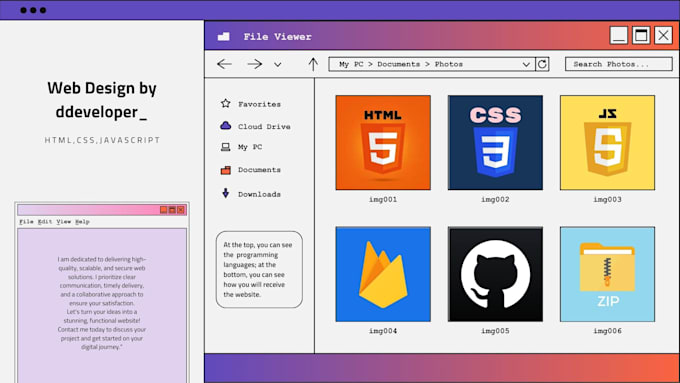
Task: Go up one folder level arrow
Action: tap(313, 64)
